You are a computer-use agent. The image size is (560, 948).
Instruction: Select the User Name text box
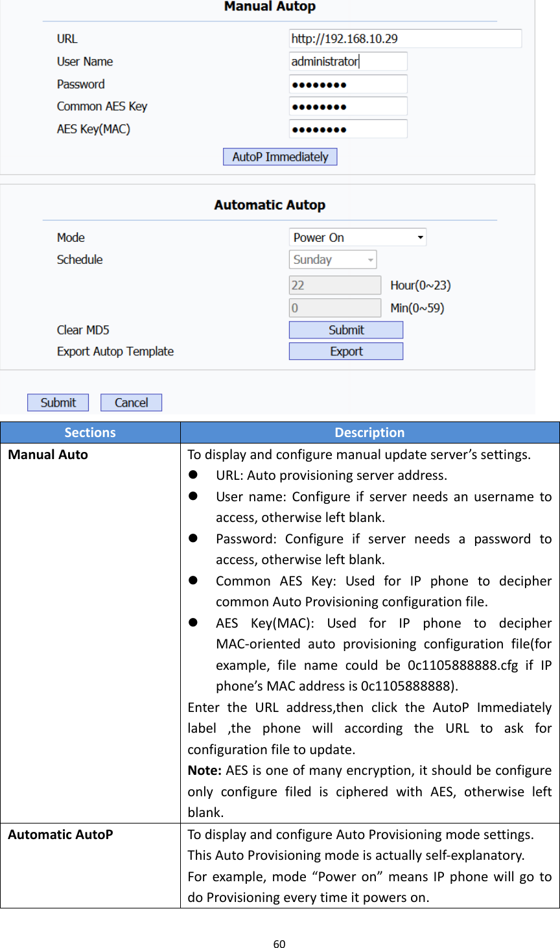pos(347,61)
